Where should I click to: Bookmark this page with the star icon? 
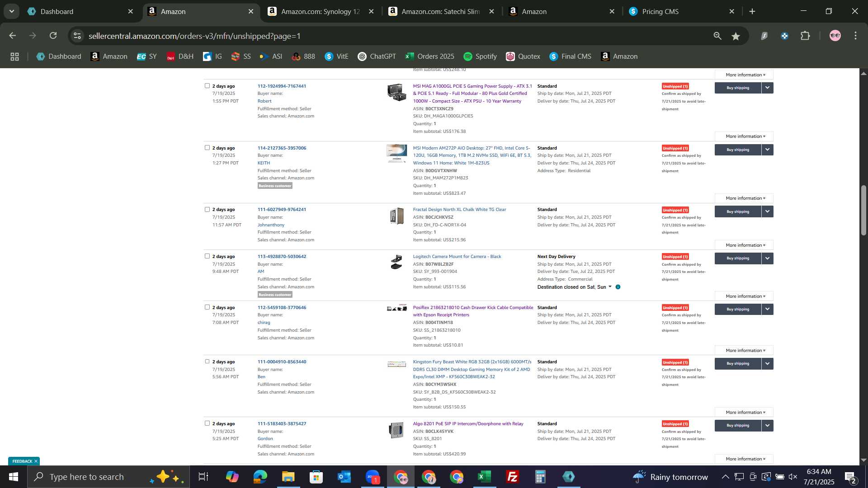(736, 36)
